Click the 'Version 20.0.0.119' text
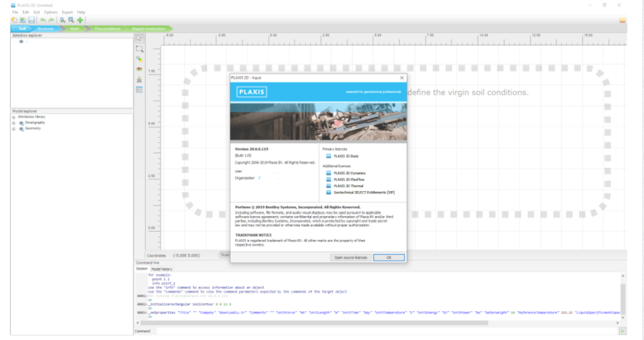This screenshot has width=644, height=340. click(252, 149)
